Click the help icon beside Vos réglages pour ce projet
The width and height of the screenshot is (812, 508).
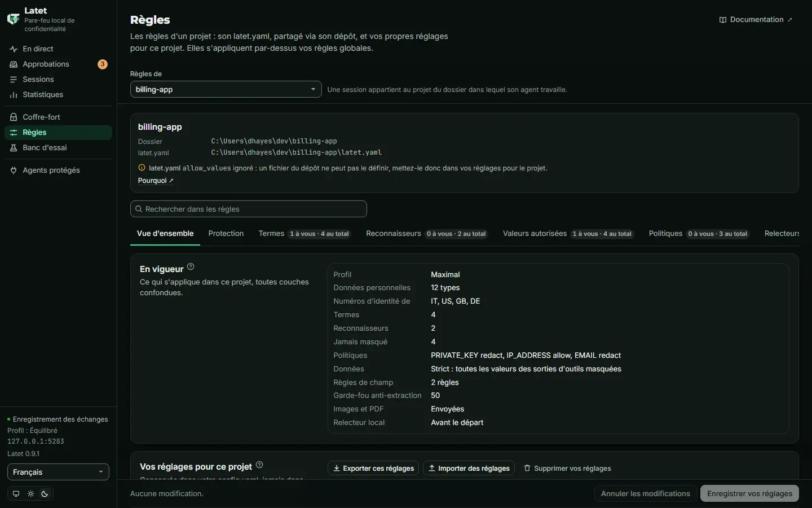point(259,465)
